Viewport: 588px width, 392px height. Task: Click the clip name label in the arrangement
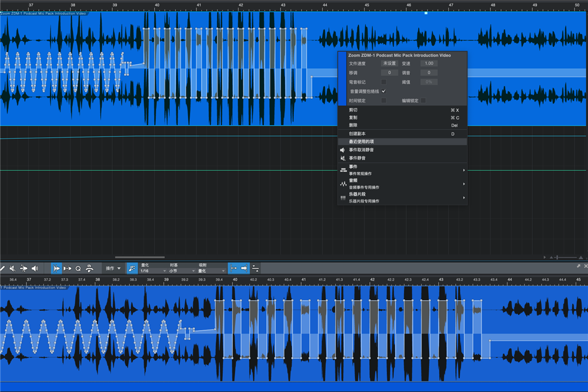[x=43, y=14]
